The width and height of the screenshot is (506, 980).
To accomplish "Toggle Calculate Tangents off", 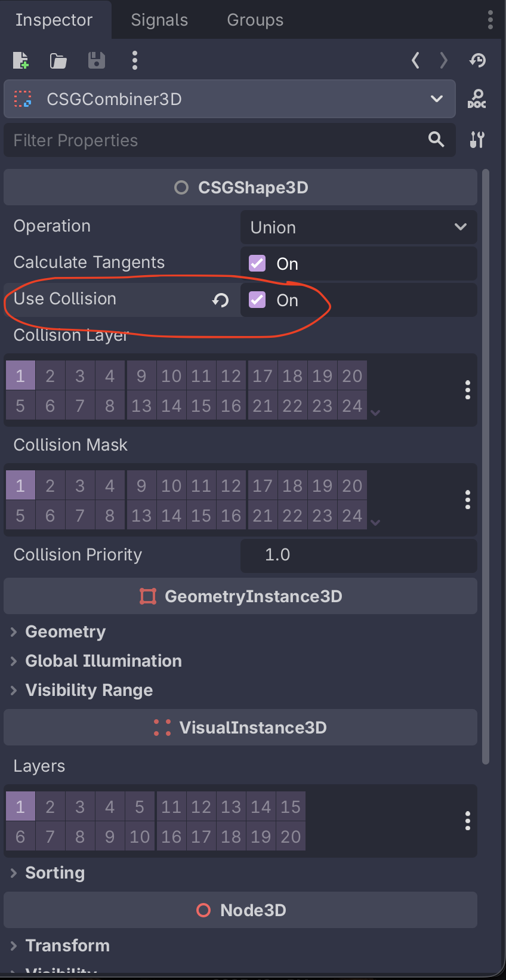I will [257, 263].
